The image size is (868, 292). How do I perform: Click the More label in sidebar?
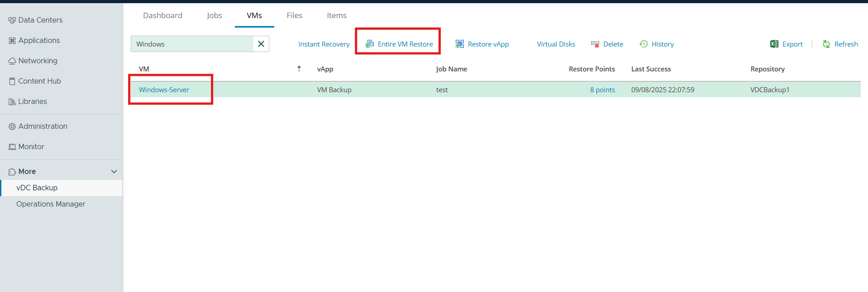point(27,172)
